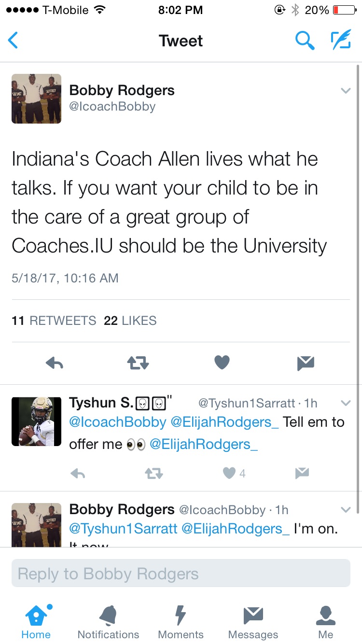362x644 pixels.
Task: Open search with magnifier icon
Action: coord(305,41)
